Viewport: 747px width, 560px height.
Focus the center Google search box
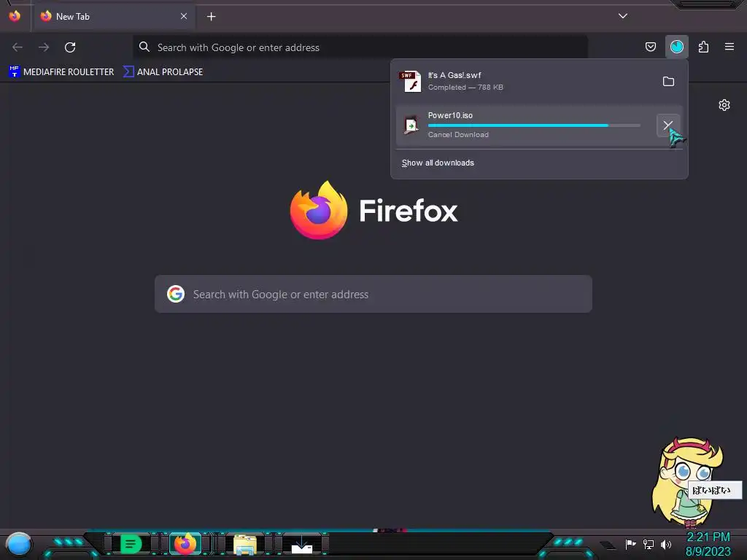point(373,294)
